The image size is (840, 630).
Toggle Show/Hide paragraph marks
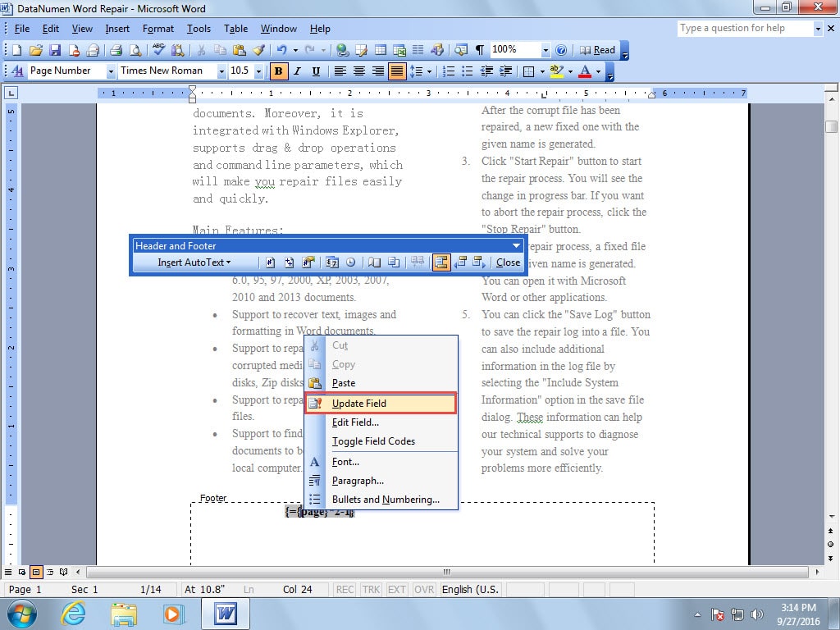tap(480, 51)
